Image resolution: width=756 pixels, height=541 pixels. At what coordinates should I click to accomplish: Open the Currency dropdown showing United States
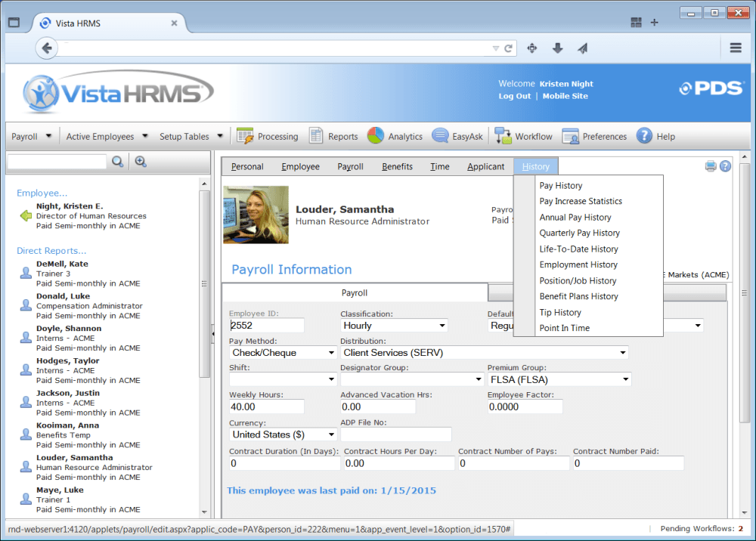(331, 434)
